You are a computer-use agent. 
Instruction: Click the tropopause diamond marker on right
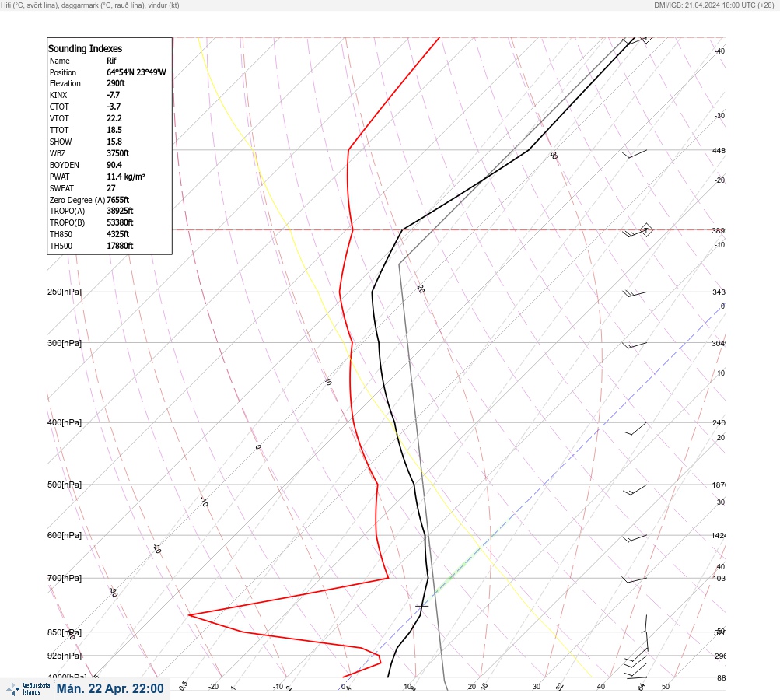point(646,230)
